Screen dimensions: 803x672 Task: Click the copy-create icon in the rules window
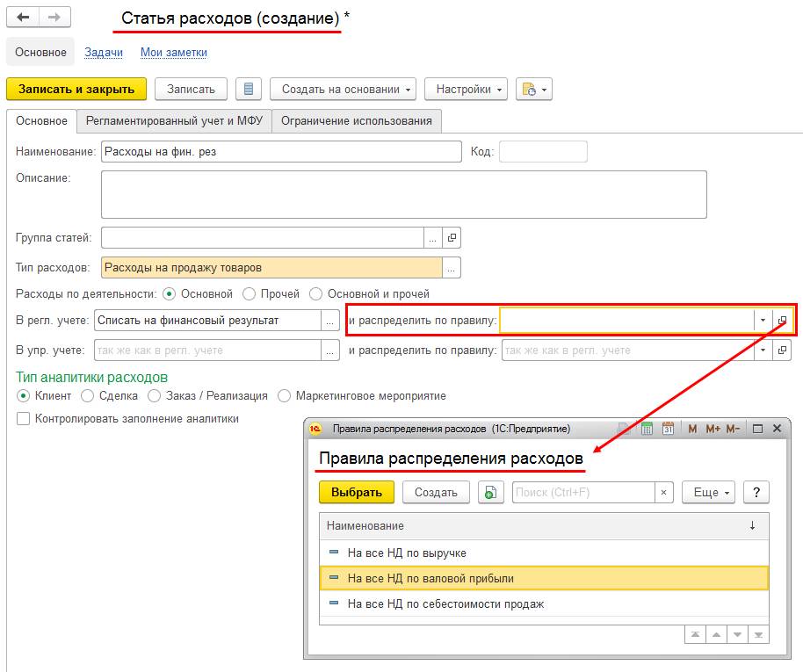pyautogui.click(x=490, y=492)
